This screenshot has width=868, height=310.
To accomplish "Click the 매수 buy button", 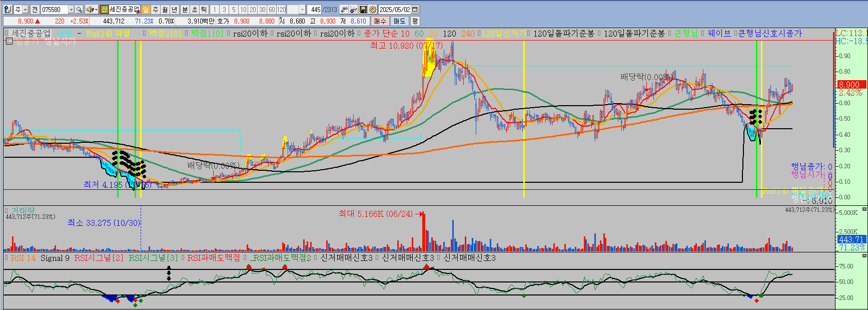I will click(x=380, y=21).
